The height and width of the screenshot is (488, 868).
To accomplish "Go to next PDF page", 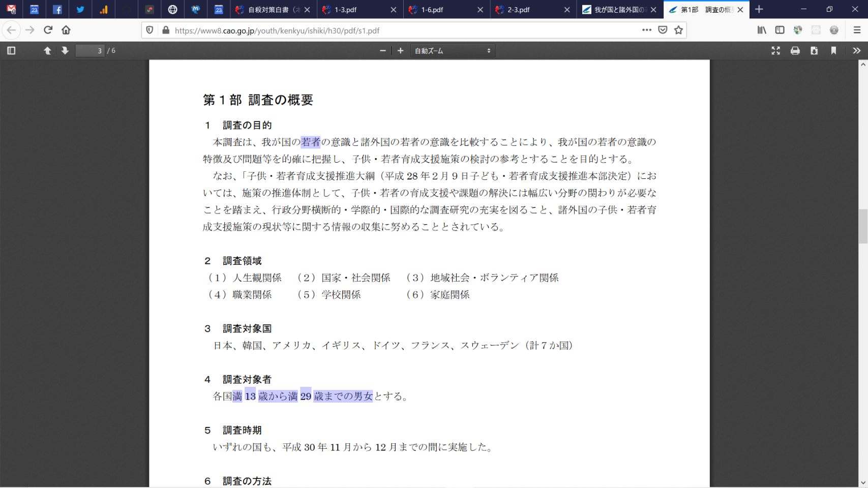I will [x=65, y=51].
